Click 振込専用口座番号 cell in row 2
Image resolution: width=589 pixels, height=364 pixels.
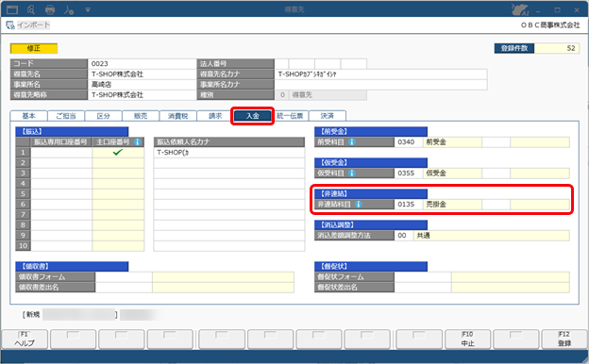[x=61, y=163]
